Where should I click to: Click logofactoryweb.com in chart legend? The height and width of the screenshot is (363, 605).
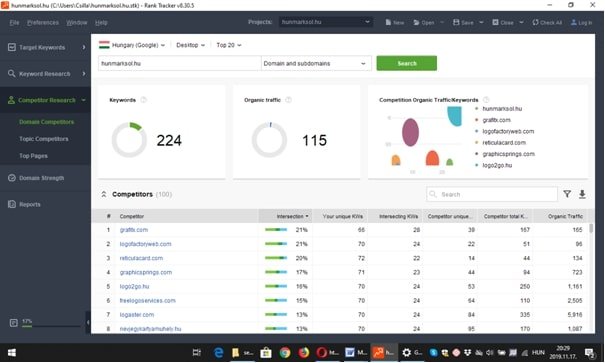[508, 131]
